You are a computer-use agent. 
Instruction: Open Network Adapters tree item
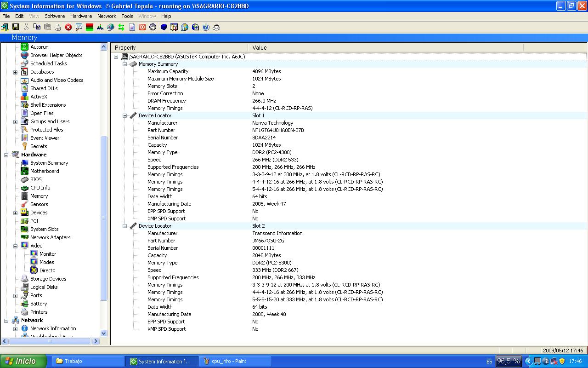tap(50, 237)
